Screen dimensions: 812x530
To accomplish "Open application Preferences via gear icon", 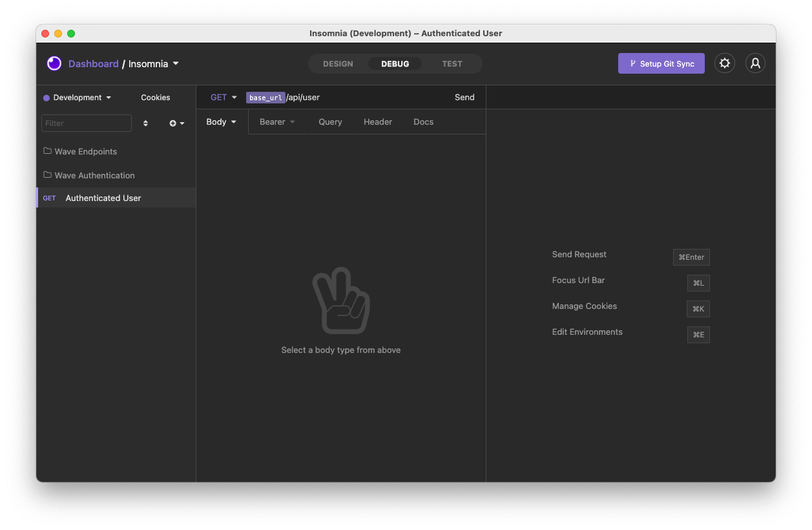I will (724, 63).
